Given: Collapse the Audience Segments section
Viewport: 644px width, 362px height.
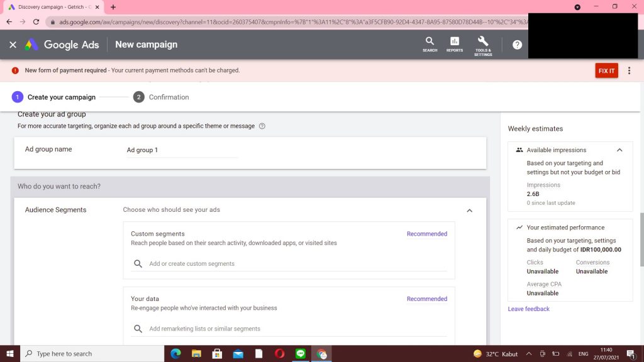Looking at the screenshot, I should coord(469,211).
